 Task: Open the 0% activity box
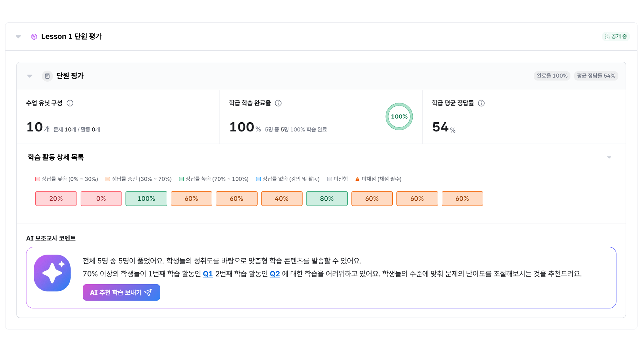[101, 199]
